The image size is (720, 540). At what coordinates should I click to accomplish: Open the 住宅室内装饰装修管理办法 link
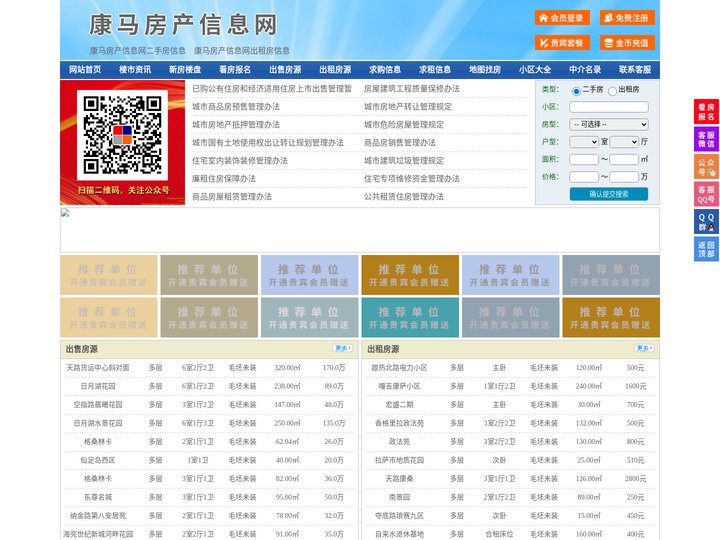240,161
